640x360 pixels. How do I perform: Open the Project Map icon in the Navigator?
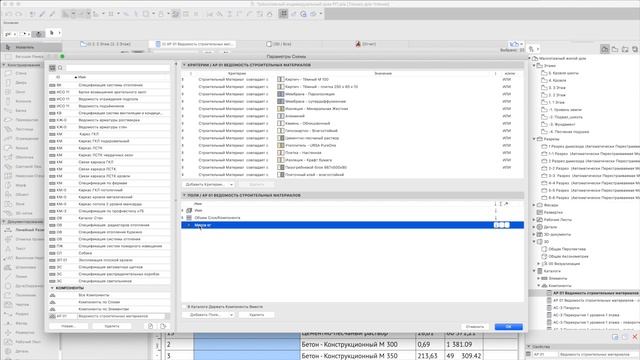604,49
